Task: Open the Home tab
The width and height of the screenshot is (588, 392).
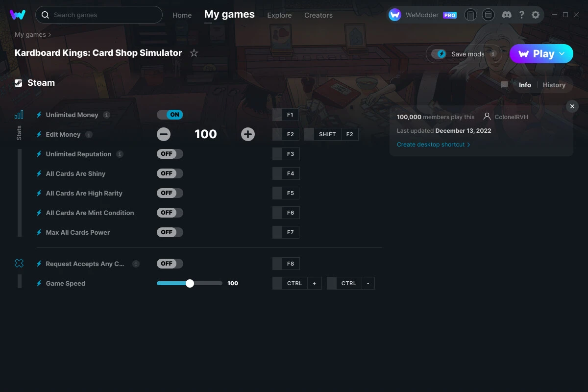Action: tap(182, 15)
